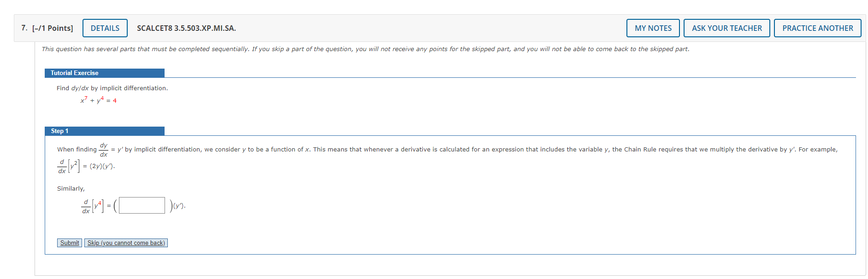Click the SCALCET8 3.5.503.XP.MI.SA title
This screenshot has width=868, height=279.
point(186,28)
